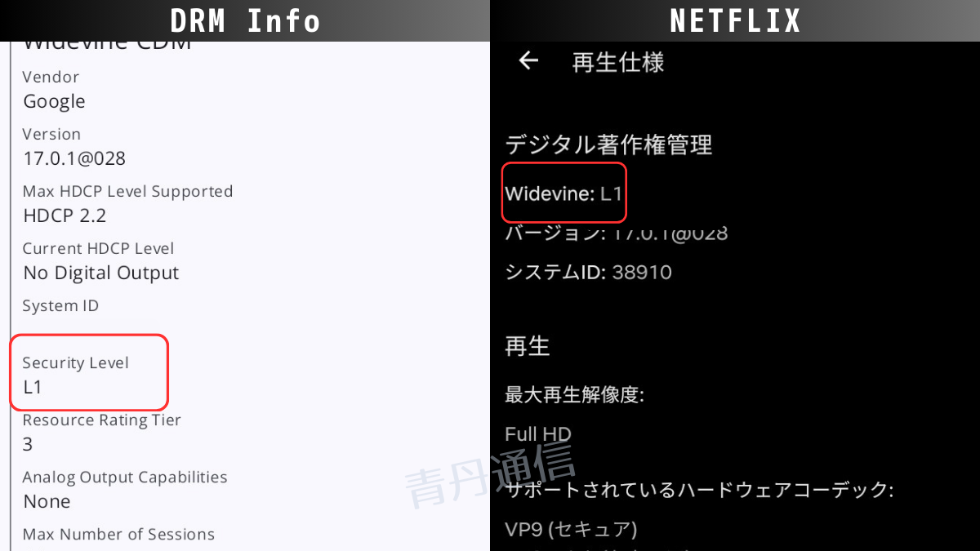This screenshot has width=980, height=551.
Task: Select the システムID: 38910 line
Action: coord(588,272)
